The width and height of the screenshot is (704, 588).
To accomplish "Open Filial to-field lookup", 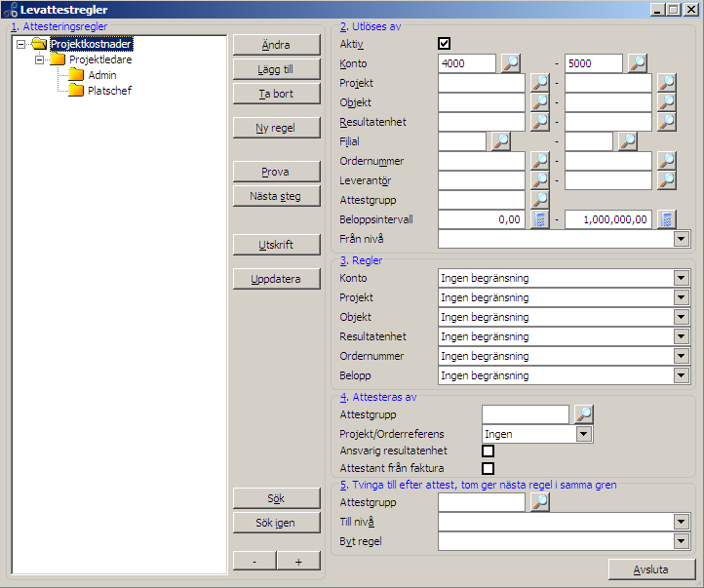I will pyautogui.click(x=627, y=141).
